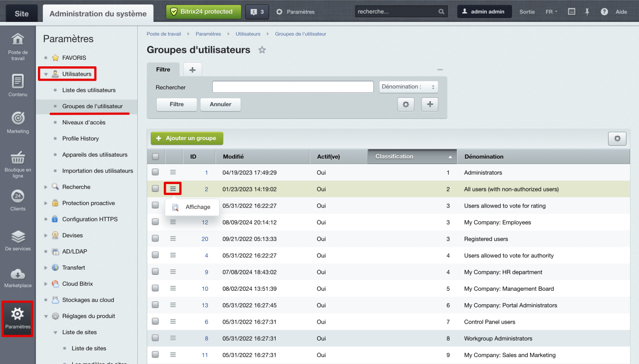This screenshot has height=364, width=639.
Task: Open action menu for Registered users row
Action: 173,238
